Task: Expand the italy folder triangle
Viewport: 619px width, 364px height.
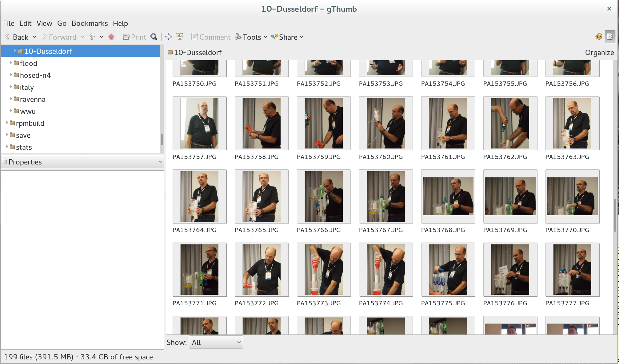Action: [11, 87]
